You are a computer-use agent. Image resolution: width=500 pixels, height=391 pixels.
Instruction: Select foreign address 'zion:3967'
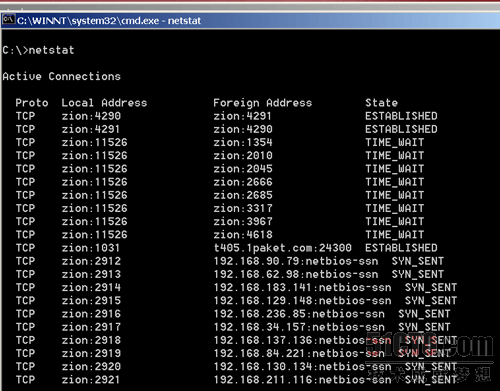[x=243, y=222]
